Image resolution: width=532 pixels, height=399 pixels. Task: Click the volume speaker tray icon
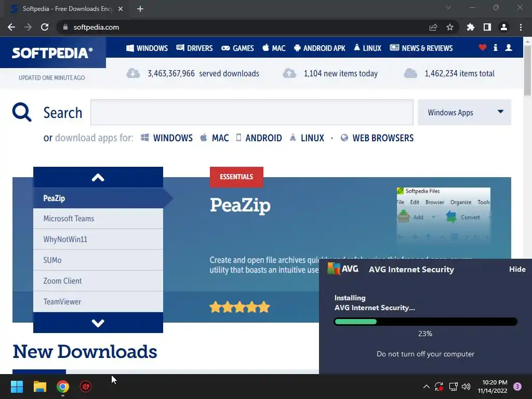466,387
